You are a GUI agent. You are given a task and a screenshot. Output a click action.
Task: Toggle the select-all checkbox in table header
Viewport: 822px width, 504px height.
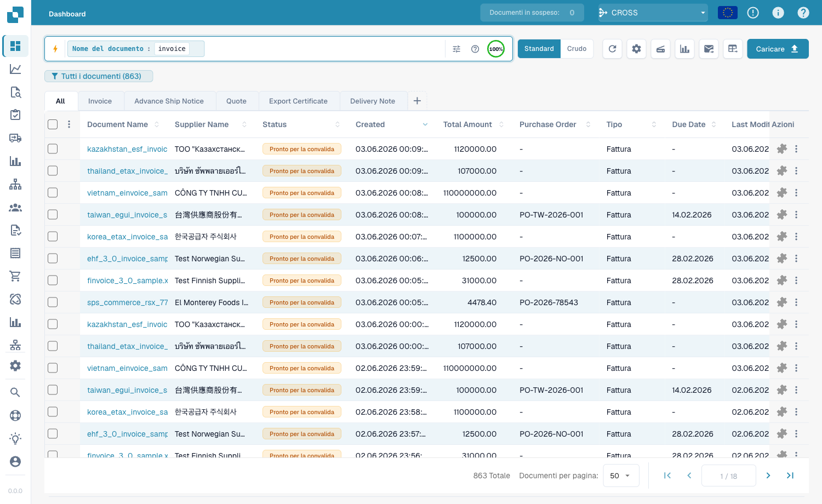coord(53,124)
